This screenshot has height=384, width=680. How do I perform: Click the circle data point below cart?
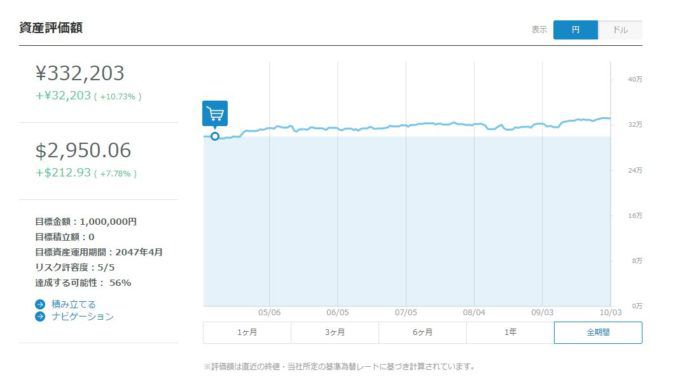tap(215, 136)
